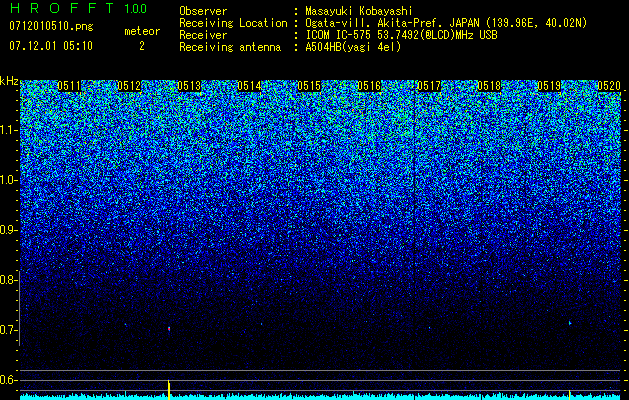This screenshot has width=629, height=400.
Task: Click the 0514 time marker
Action: (x=249, y=86)
